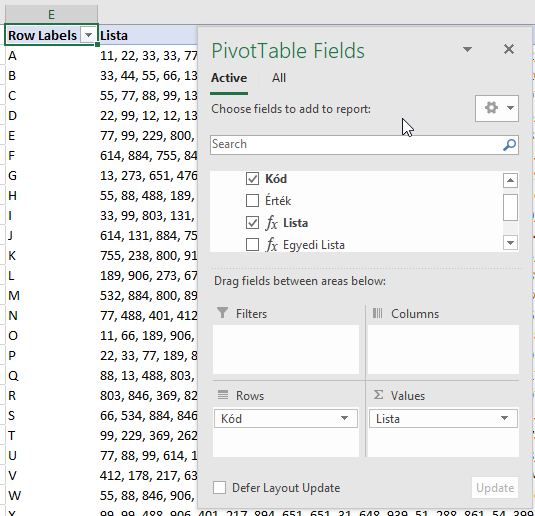The width and height of the screenshot is (535, 516).
Task: Click the Filters funnel icon
Action: pos(222,313)
